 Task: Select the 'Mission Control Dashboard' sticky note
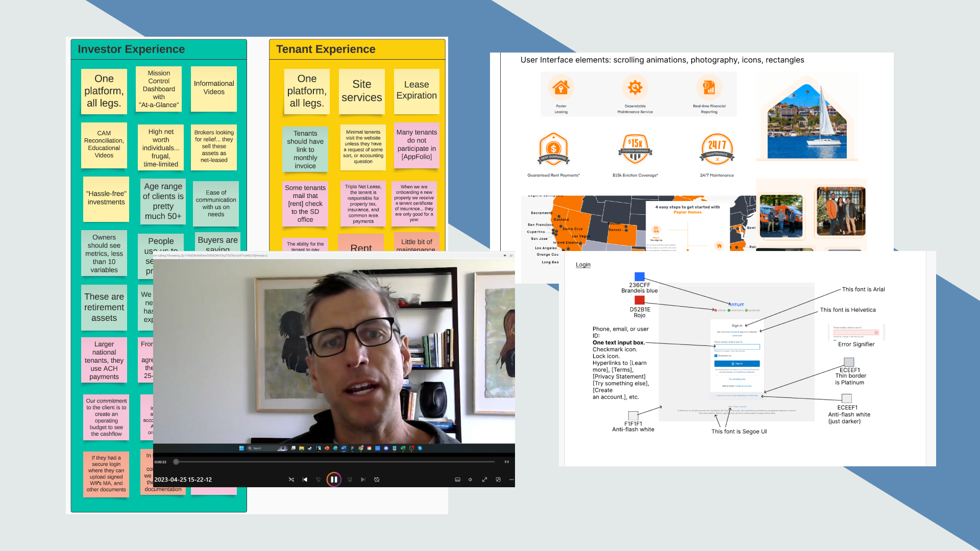click(159, 89)
